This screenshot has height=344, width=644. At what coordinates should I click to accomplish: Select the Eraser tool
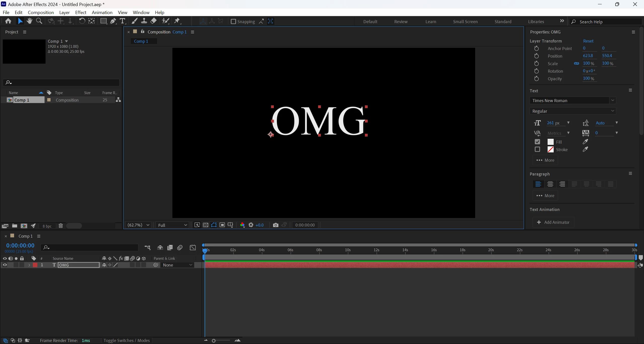[x=154, y=21]
